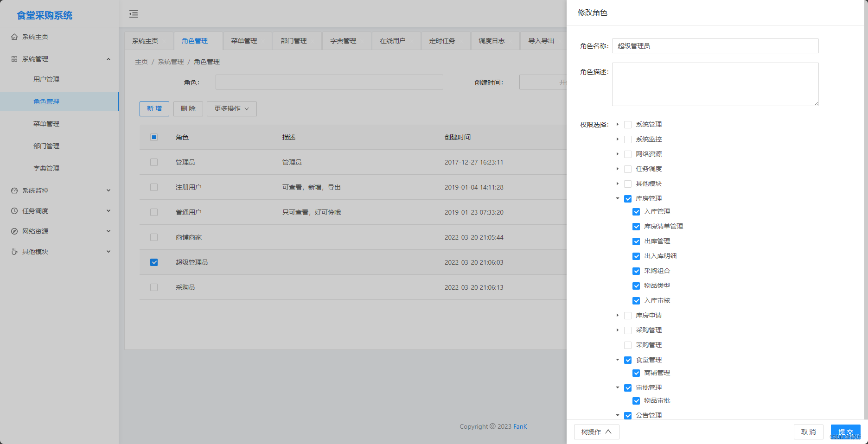Click the 创建时间 date range field
This screenshot has height=444, width=868.
coord(543,82)
